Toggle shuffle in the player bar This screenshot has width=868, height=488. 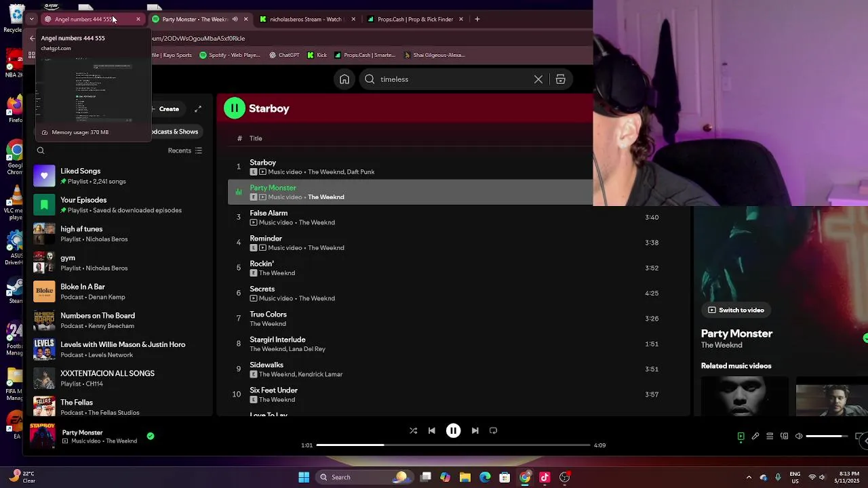click(x=413, y=430)
